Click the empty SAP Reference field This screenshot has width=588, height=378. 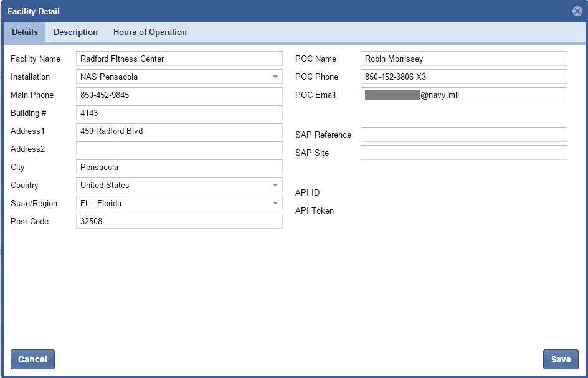(x=463, y=135)
